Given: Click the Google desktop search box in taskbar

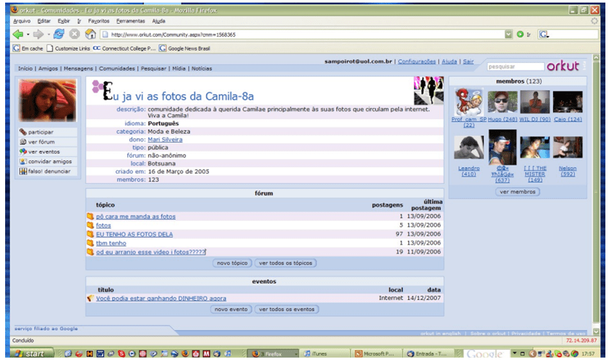Looking at the screenshot, I should [486, 353].
